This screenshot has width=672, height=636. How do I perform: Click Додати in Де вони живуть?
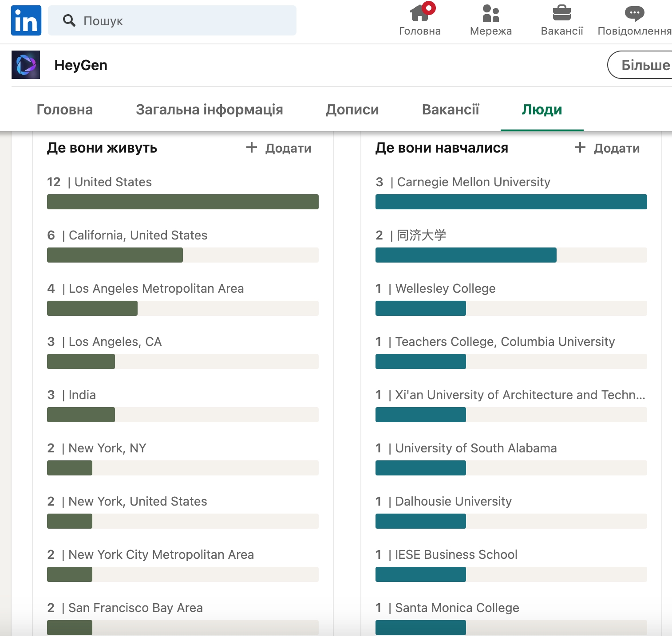pos(279,148)
